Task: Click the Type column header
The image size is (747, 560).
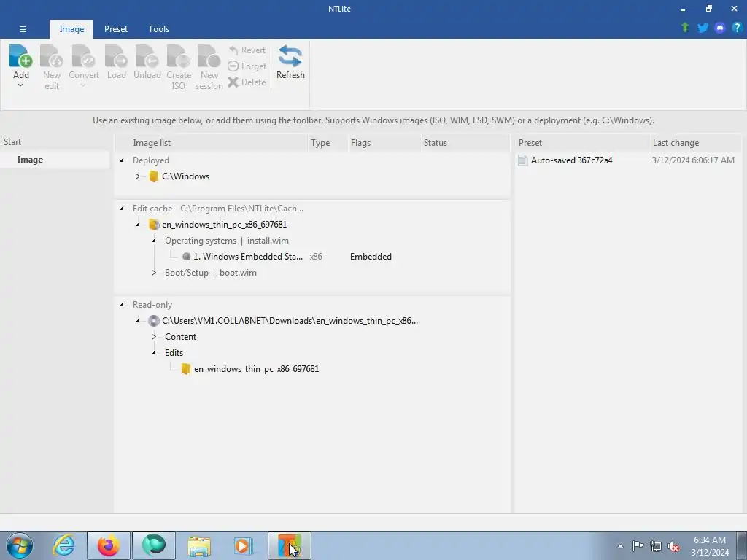Action: (x=328, y=143)
